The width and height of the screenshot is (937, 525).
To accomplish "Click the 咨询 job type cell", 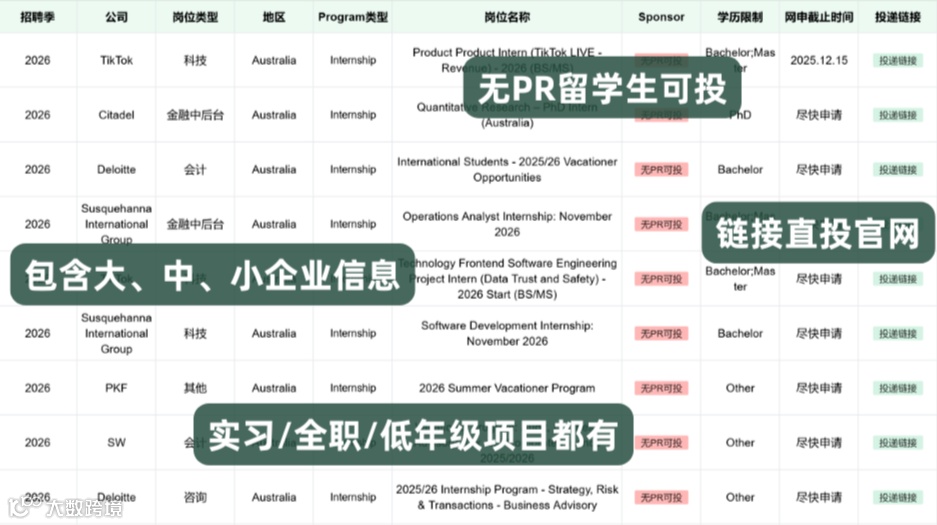I will 195,498.
